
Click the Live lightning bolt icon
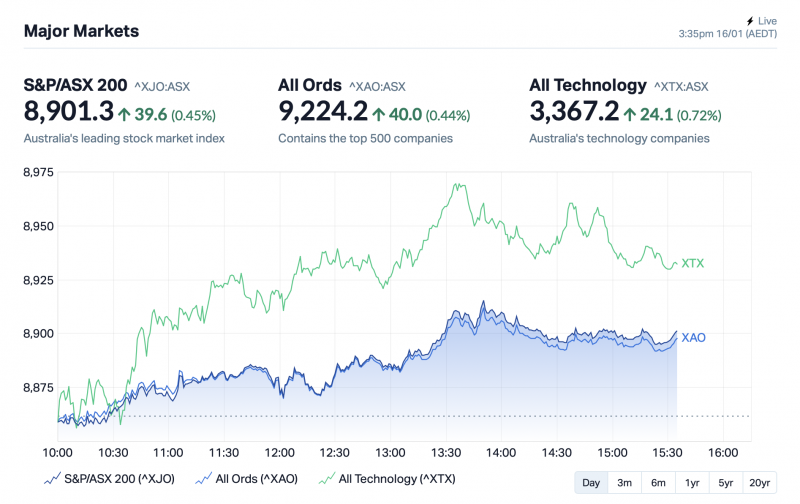750,20
